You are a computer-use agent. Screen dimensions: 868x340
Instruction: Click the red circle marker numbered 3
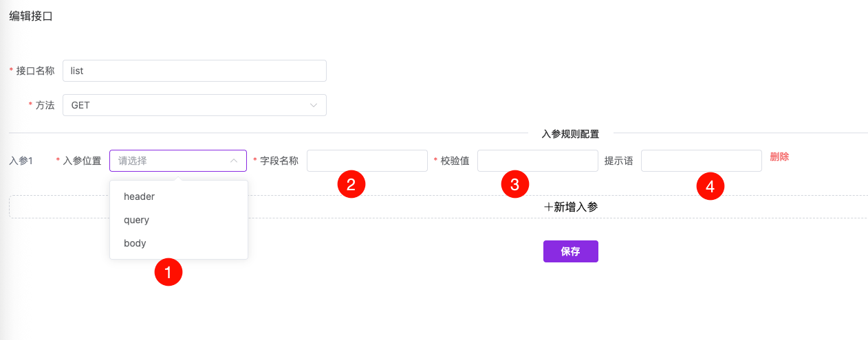coord(514,184)
